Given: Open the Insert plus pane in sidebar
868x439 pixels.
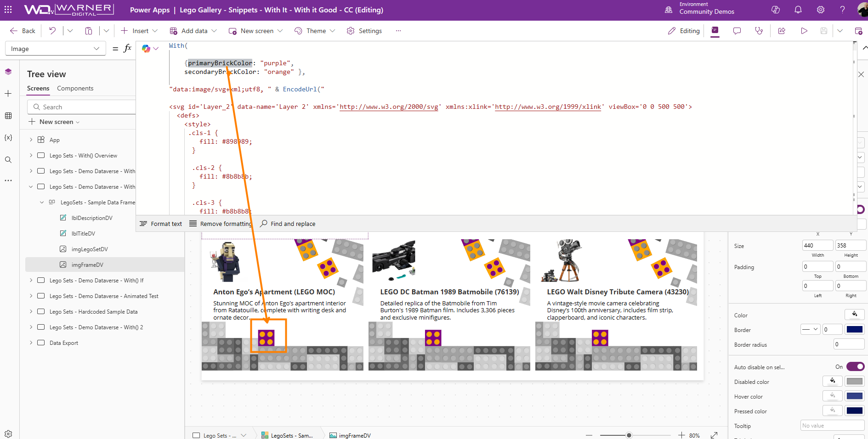Looking at the screenshot, I should point(8,94).
